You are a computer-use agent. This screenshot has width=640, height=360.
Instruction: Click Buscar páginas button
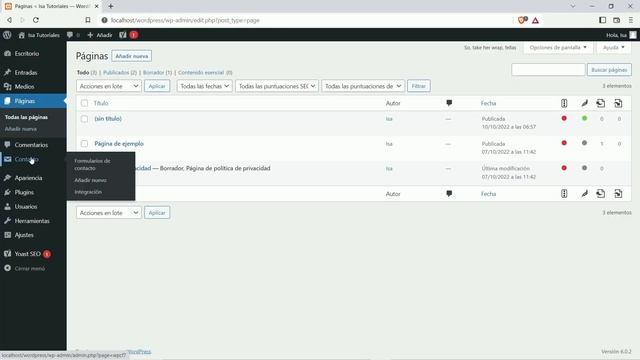click(x=609, y=70)
